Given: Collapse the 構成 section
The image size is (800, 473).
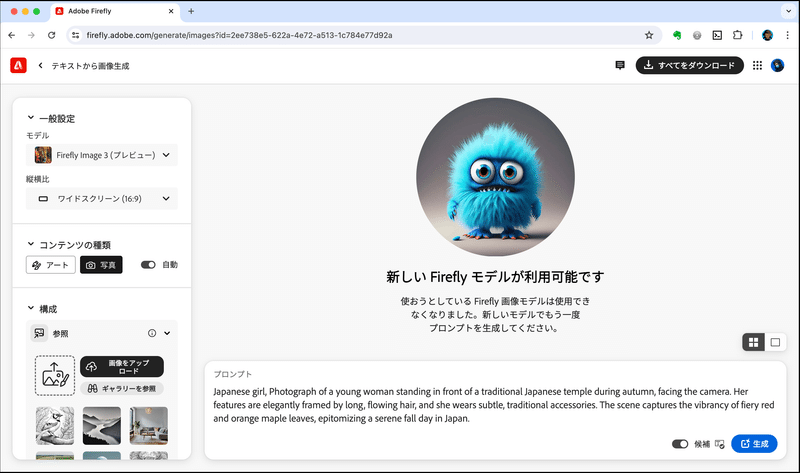Looking at the screenshot, I should [x=31, y=308].
